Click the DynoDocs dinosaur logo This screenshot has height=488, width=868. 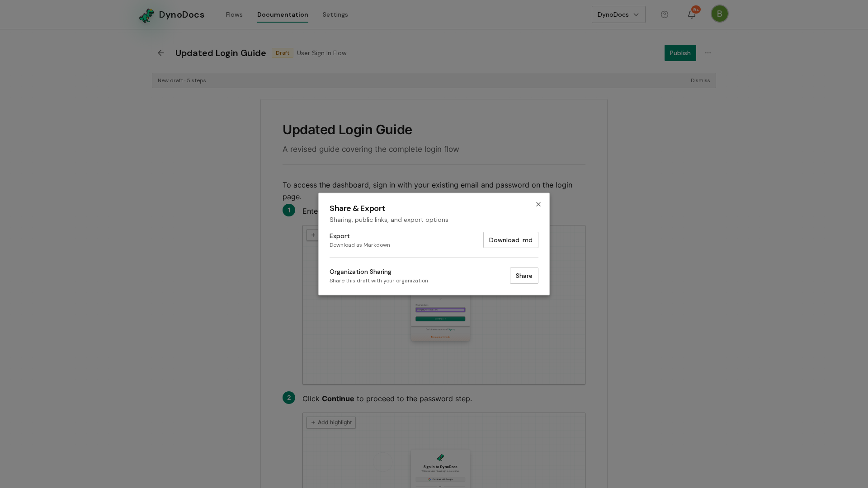[x=146, y=15]
